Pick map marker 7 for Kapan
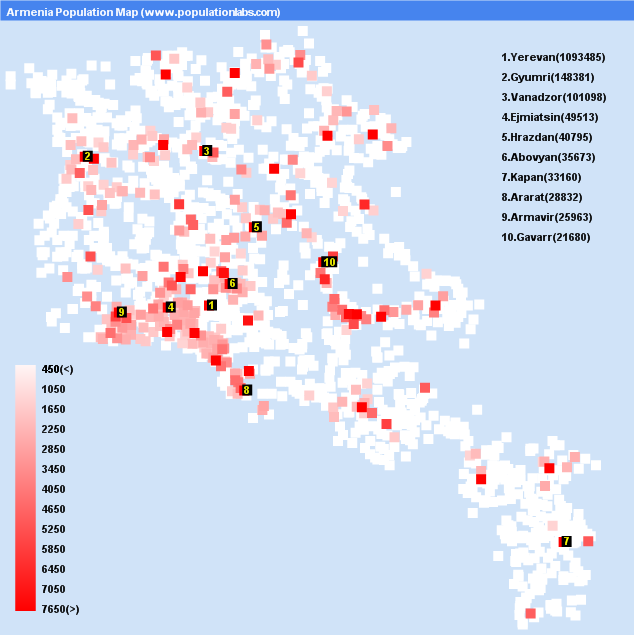This screenshot has width=634, height=635. pos(566,541)
